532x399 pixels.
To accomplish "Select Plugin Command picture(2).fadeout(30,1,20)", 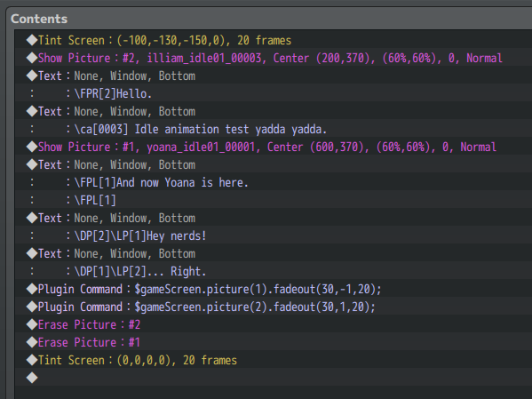I will 274,307.
